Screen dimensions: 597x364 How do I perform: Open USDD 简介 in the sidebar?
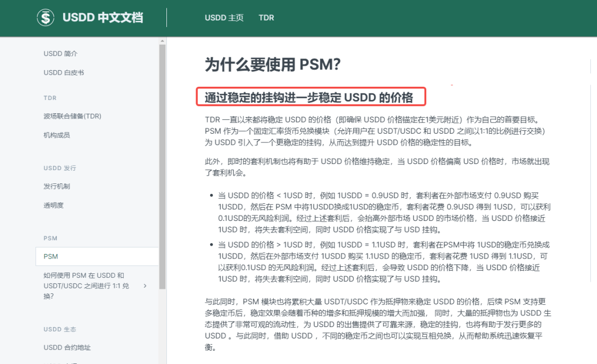tap(61, 54)
